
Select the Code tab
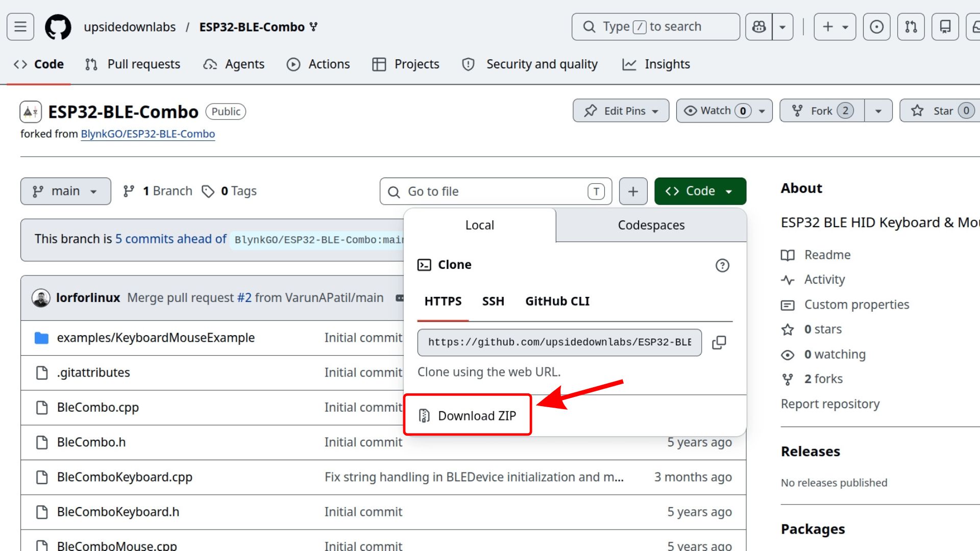click(x=39, y=64)
